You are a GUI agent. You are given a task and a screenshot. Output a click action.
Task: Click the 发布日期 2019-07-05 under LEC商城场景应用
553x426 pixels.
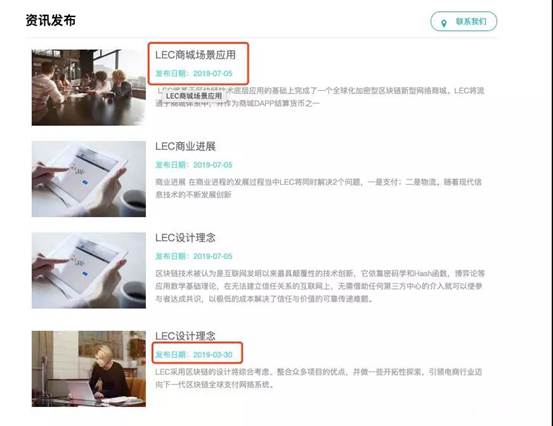pyautogui.click(x=194, y=73)
